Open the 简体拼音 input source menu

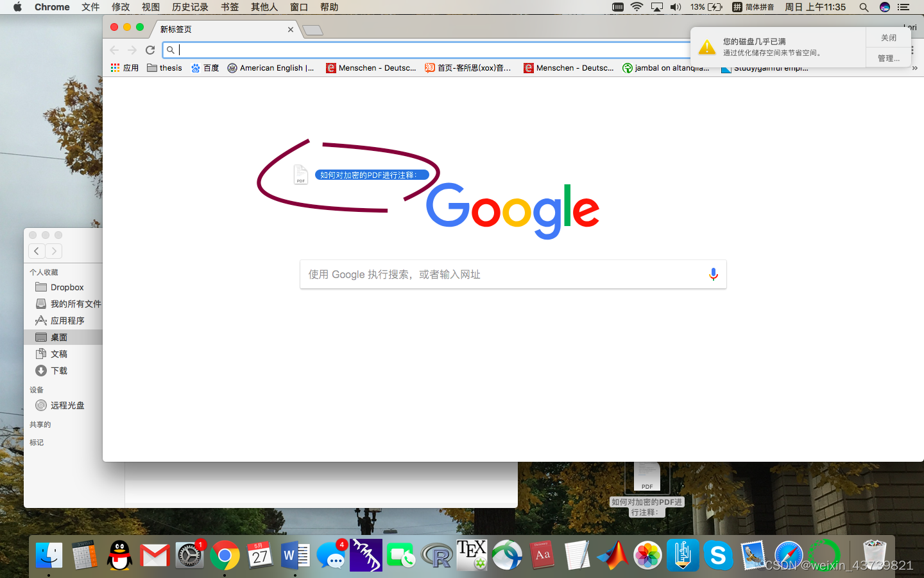click(x=753, y=7)
